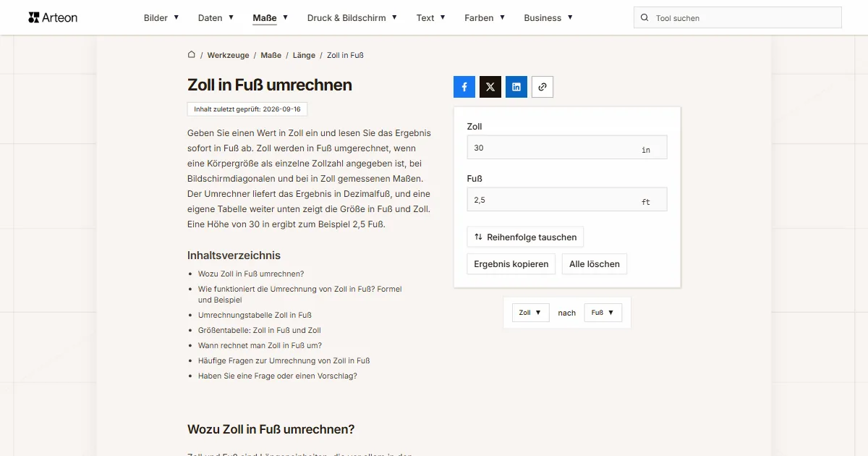This screenshot has width=868, height=456.
Task: Open the Farben menu
Action: pos(485,17)
